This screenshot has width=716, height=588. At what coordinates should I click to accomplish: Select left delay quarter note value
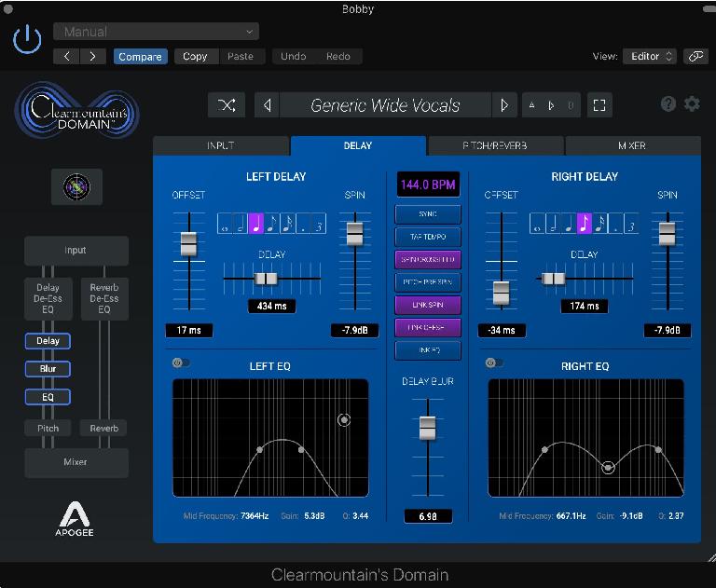256,224
